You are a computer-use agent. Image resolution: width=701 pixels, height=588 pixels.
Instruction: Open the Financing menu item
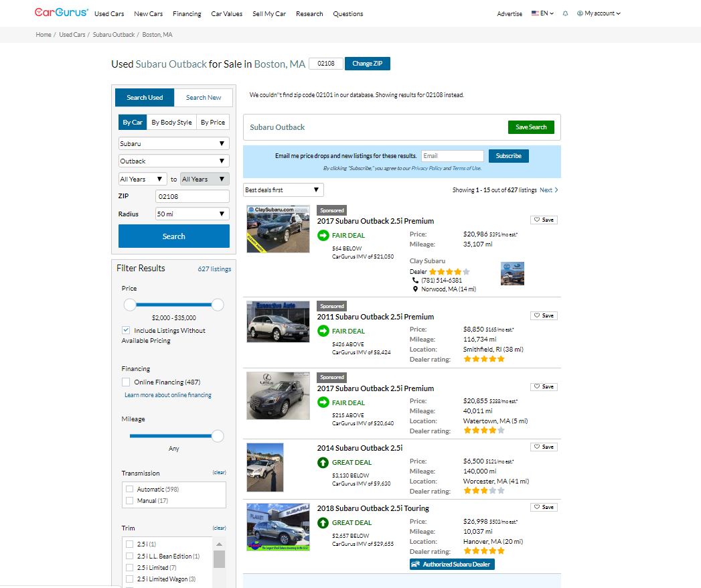click(x=187, y=14)
